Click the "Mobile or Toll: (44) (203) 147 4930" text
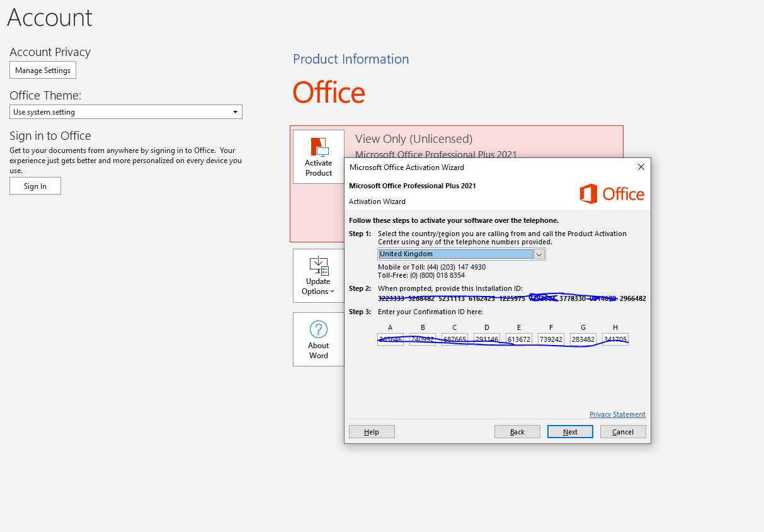 [x=432, y=267]
